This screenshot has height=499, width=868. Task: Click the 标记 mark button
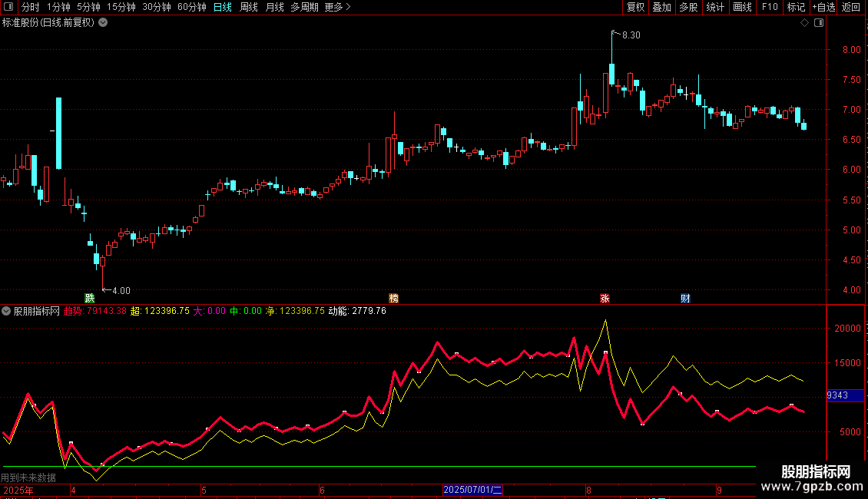(x=796, y=7)
